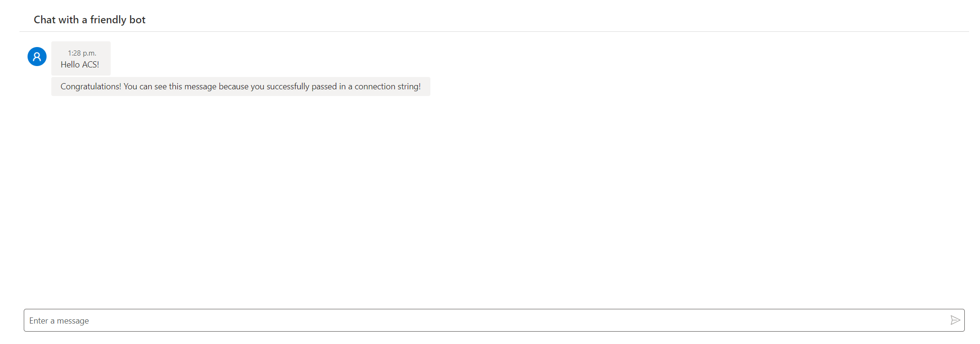980x344 pixels.
Task: Click the Hello ACS message bubble
Action: 81,58
